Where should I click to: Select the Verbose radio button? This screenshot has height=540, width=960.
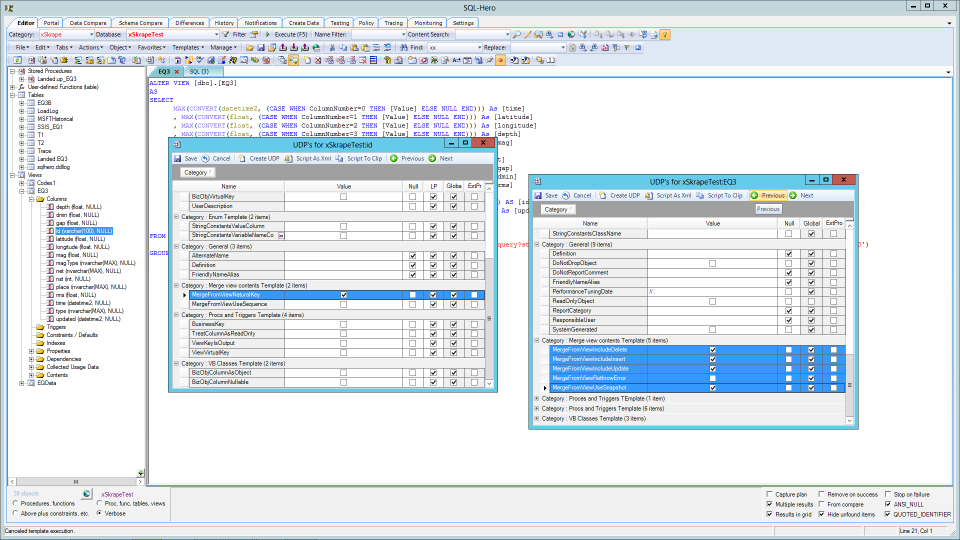click(99, 513)
